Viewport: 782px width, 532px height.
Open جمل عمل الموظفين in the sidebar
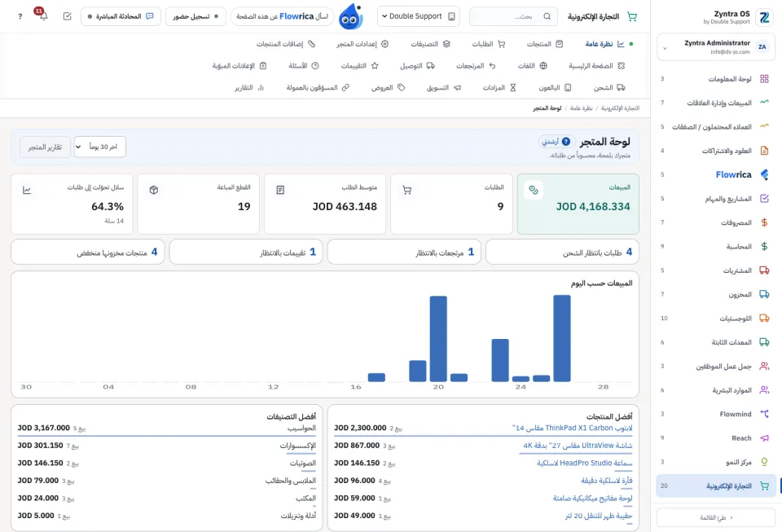(716, 366)
